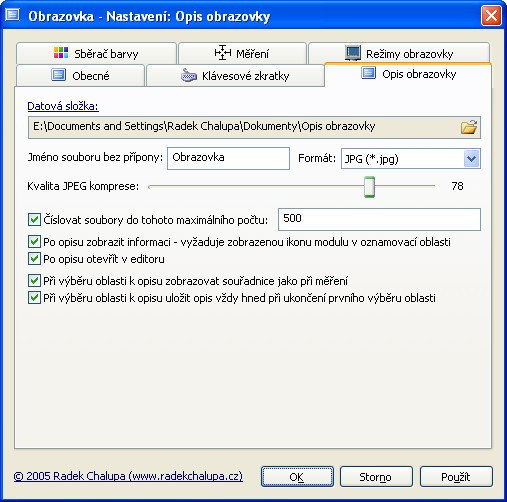Uncheck Číslovat soubory do tohoto maximálního počtu
Image resolution: width=507 pixels, height=502 pixels.
pyautogui.click(x=34, y=220)
